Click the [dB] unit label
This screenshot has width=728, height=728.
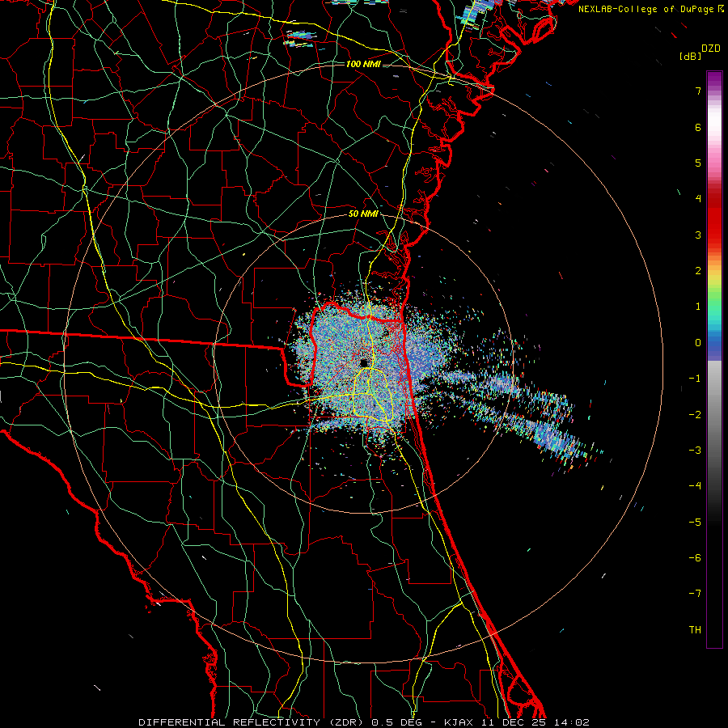690,56
